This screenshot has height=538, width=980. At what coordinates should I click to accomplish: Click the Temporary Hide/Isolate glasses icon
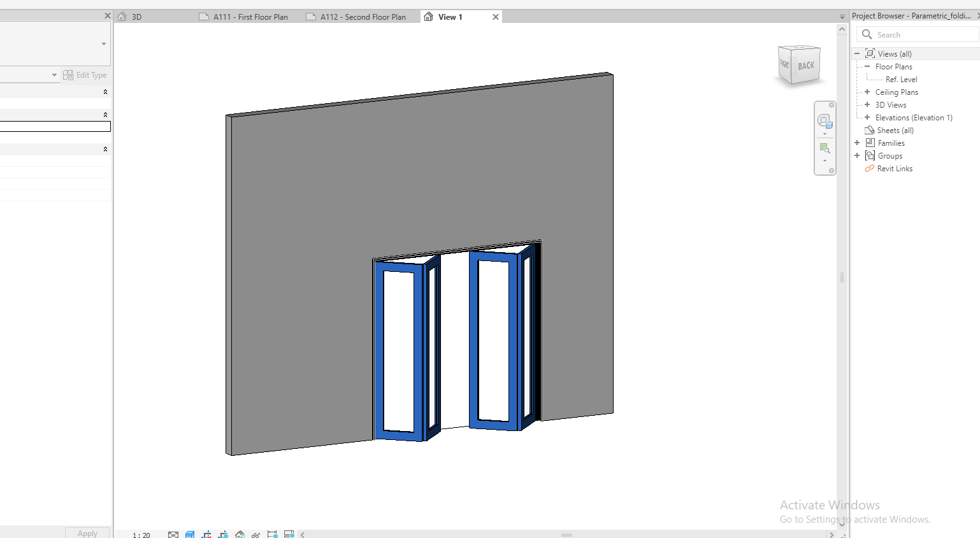256,535
